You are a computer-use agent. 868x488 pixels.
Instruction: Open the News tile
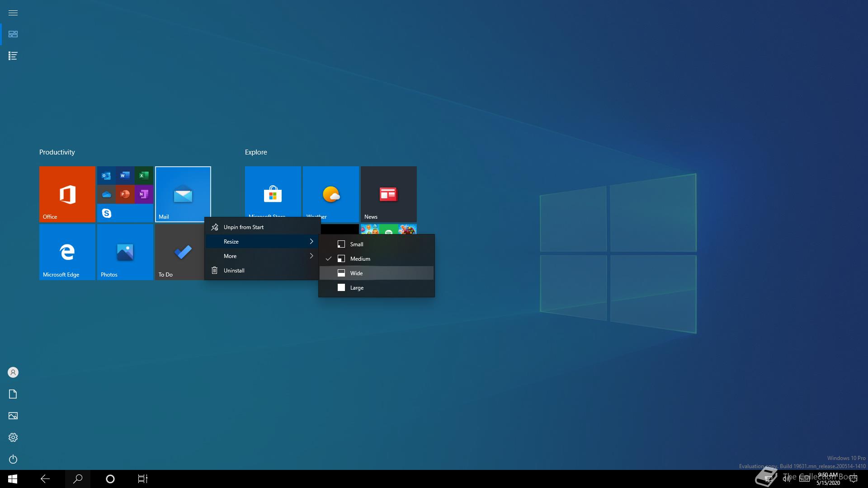coord(389,194)
